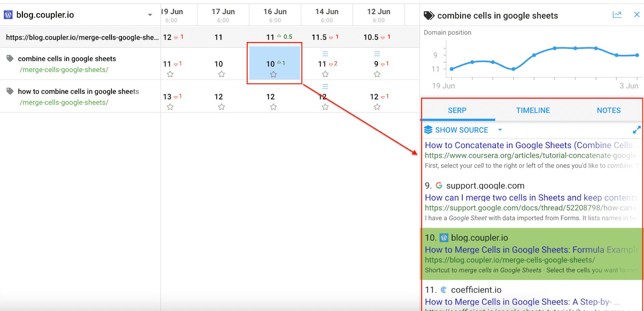
Task: Click the 17 Jun column header
Action: coord(223,15)
